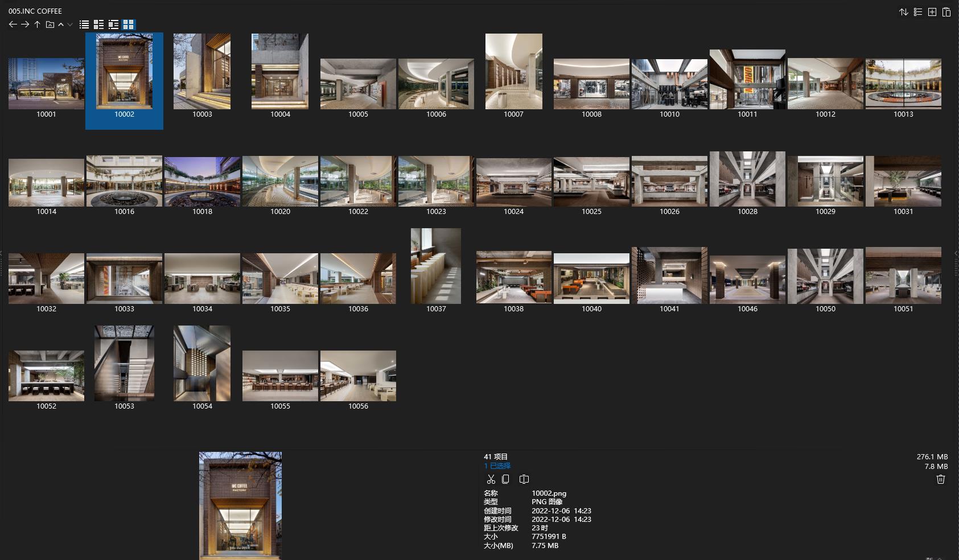Open the checklist select options icon

(x=917, y=12)
